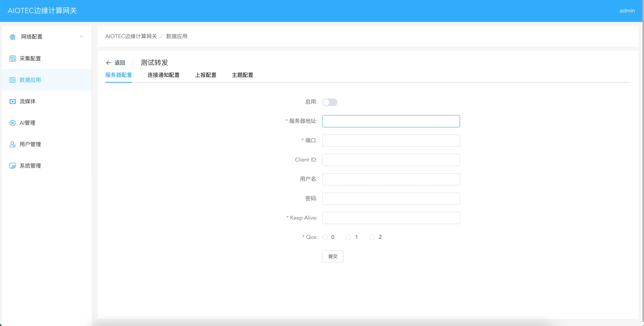Image resolution: width=644 pixels, height=326 pixels.
Task: Click the 流媒体 video icon
Action: (12, 101)
